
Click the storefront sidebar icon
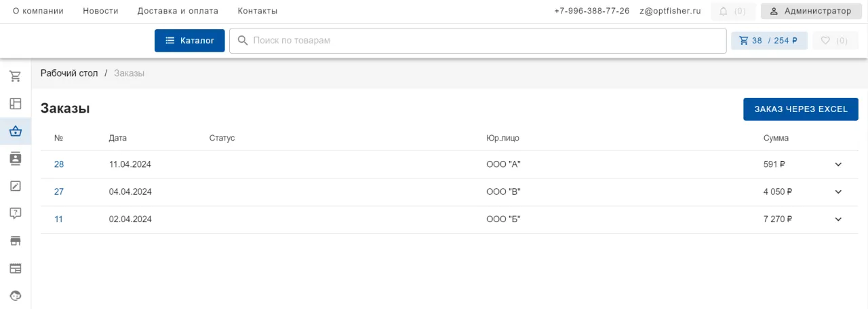[x=15, y=240]
